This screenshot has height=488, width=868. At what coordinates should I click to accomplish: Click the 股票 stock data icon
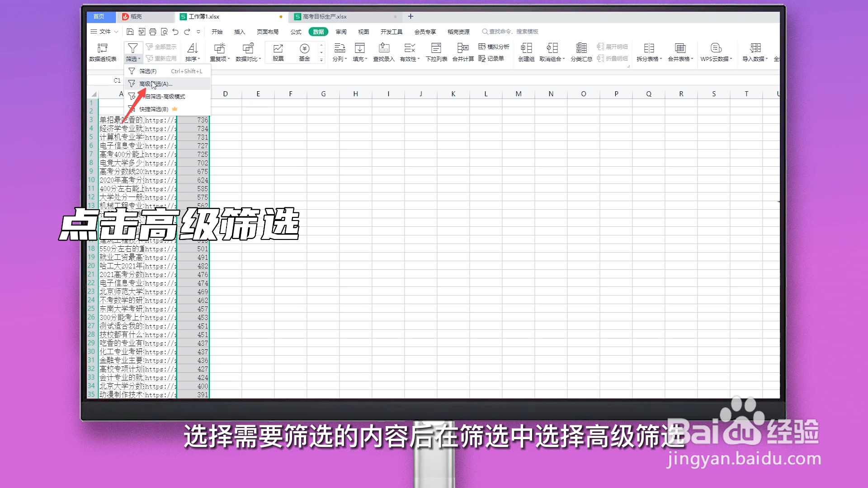point(278,52)
